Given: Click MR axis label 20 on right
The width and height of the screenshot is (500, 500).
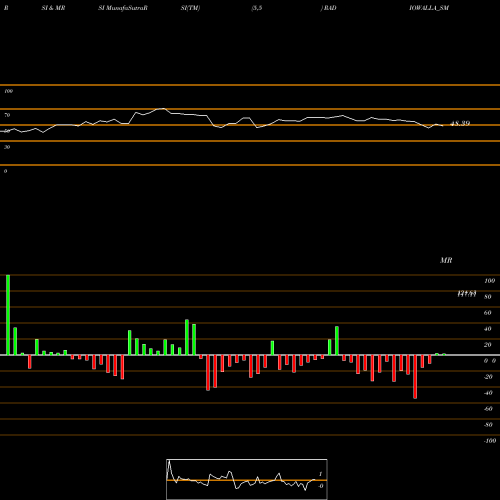Looking at the screenshot, I should pyautogui.click(x=488, y=345).
